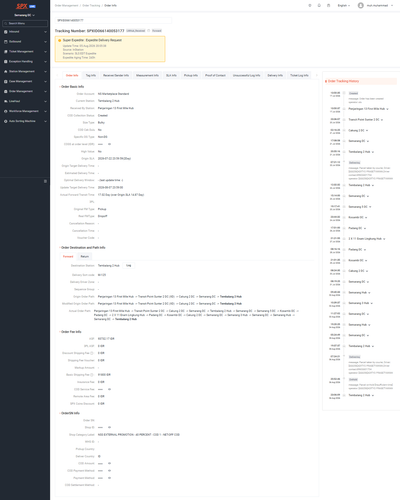Select the Order Info tab
This screenshot has width=400, height=500.
tap(72, 76)
